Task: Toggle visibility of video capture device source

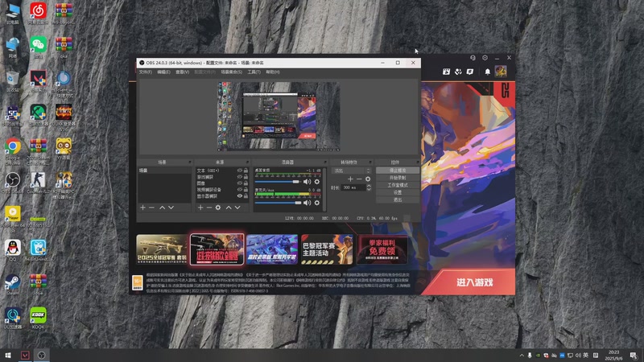Action: point(239,190)
